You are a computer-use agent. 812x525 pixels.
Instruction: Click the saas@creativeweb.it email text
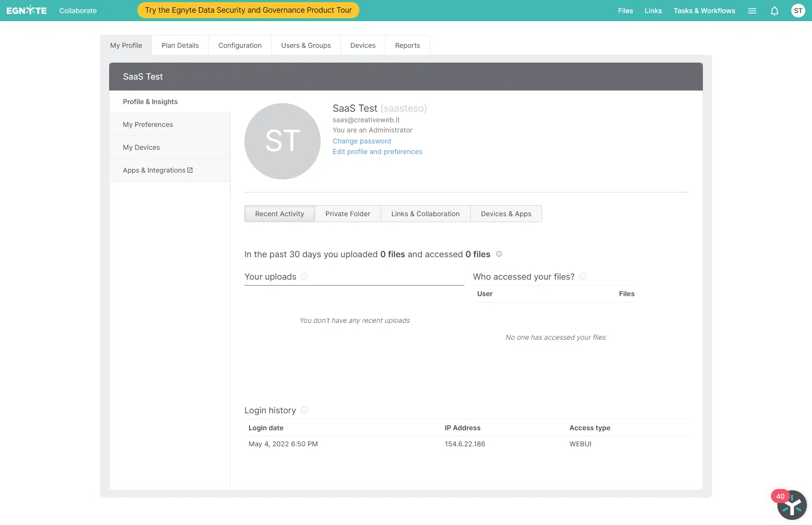(366, 120)
